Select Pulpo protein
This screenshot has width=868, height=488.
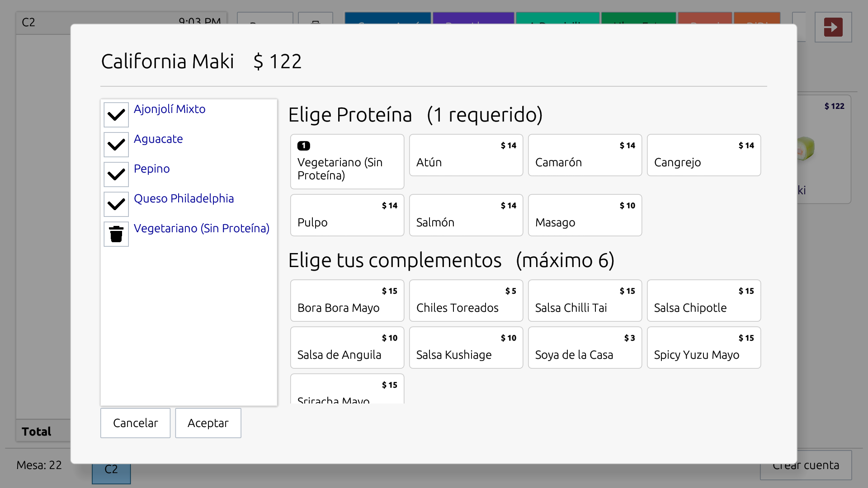[347, 215]
